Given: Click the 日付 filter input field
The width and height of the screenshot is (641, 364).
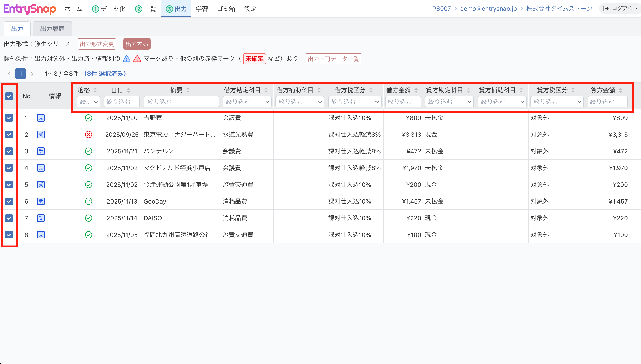Looking at the screenshot, I should pos(122,102).
